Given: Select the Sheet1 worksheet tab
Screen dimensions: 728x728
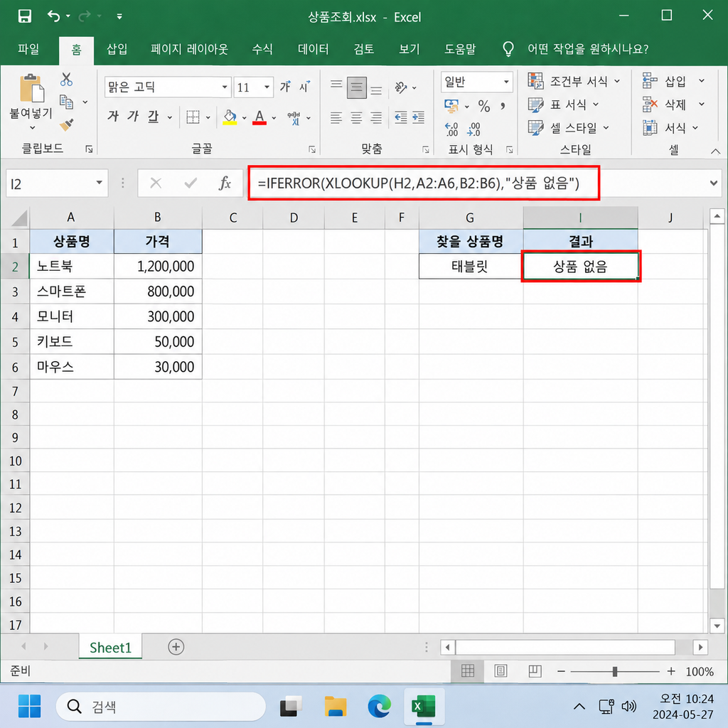Looking at the screenshot, I should (110, 647).
